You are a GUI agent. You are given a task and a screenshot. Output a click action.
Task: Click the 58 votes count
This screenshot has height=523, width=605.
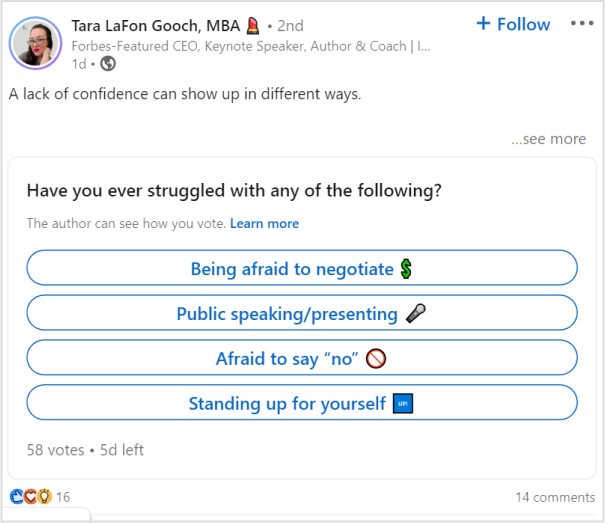[x=55, y=450]
